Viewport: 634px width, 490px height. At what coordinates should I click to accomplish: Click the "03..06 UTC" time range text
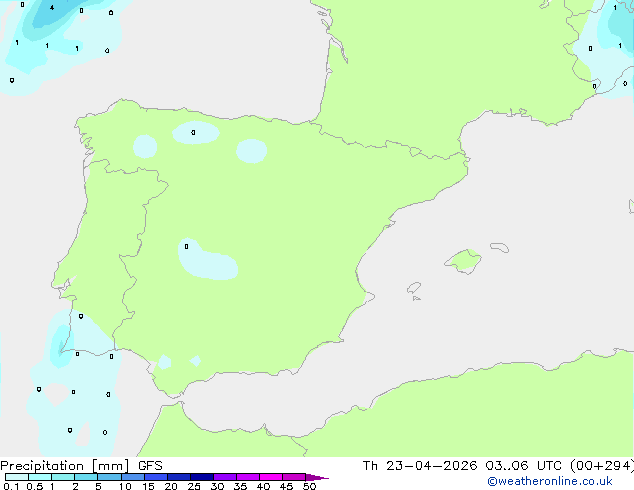point(524,466)
